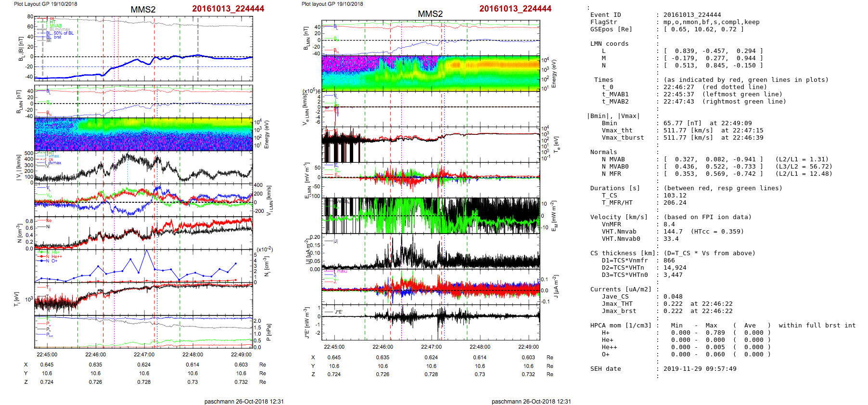Viewport: 868px width, 405px height.
Task: Click the 'N MVAB0' row label
Action: coord(615,167)
